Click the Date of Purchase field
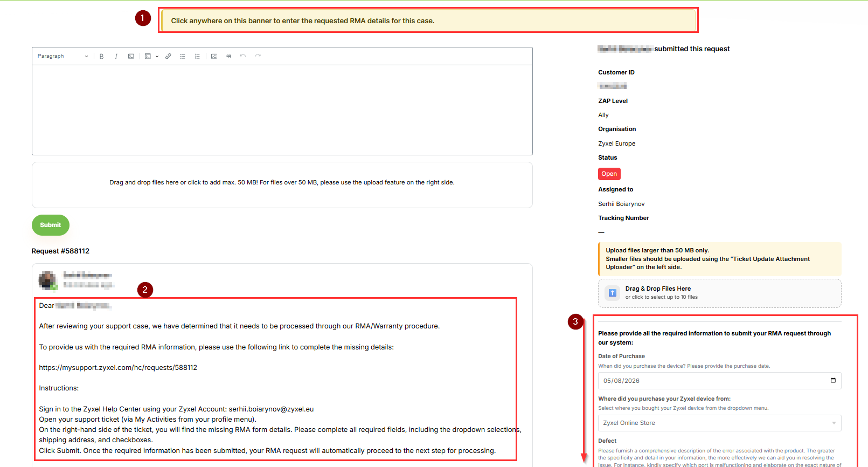 tap(719, 381)
